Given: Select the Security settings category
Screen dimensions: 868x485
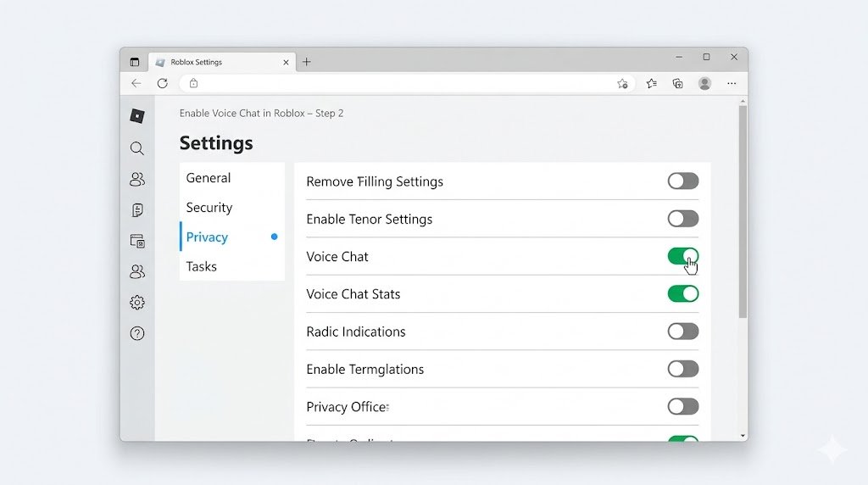Looking at the screenshot, I should point(232,208).
